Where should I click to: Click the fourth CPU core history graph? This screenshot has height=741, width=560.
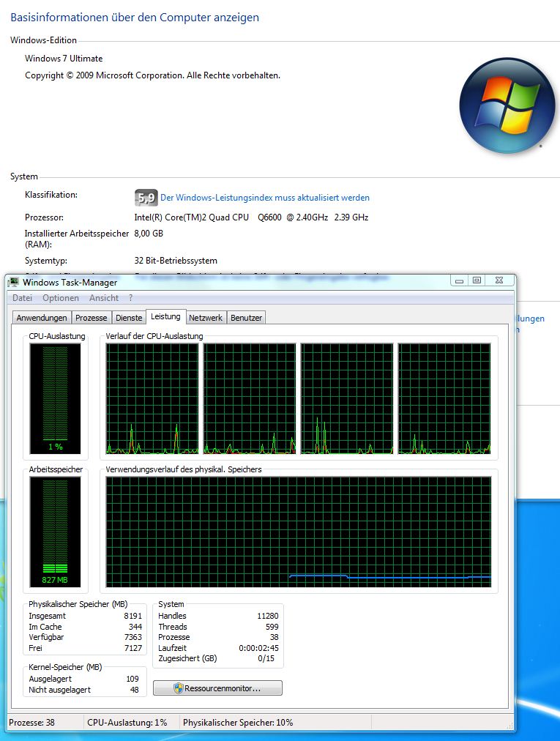coord(444,398)
